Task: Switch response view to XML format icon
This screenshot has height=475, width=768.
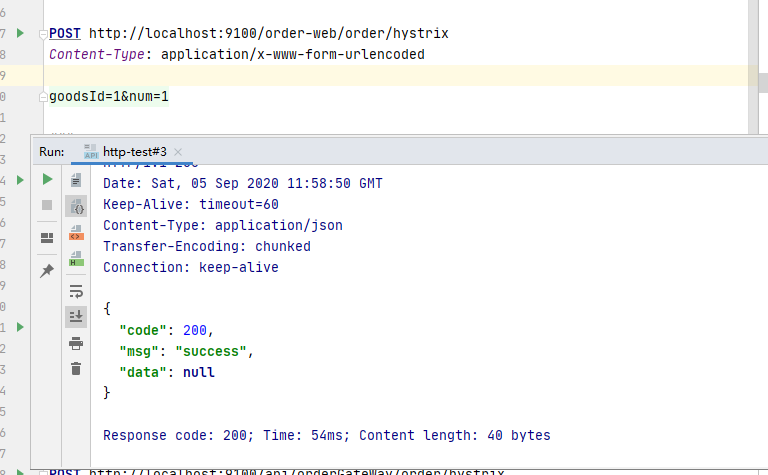Action: 76,233
